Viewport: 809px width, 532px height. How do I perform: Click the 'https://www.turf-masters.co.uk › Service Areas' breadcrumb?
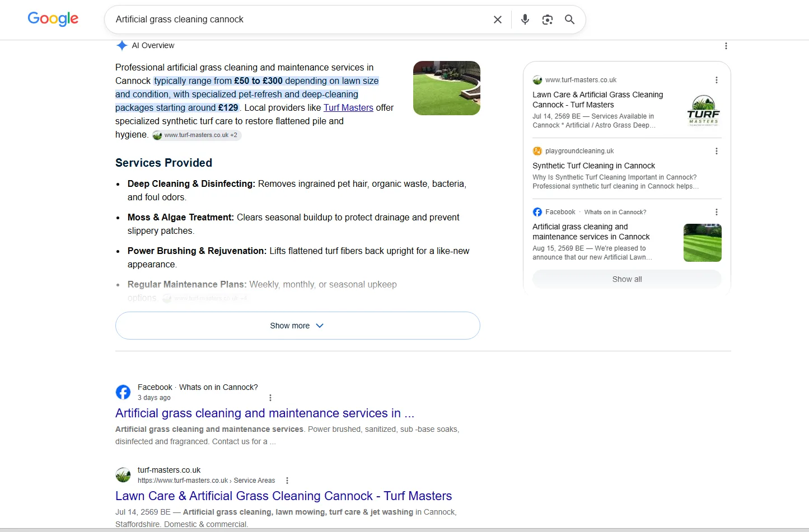click(207, 481)
